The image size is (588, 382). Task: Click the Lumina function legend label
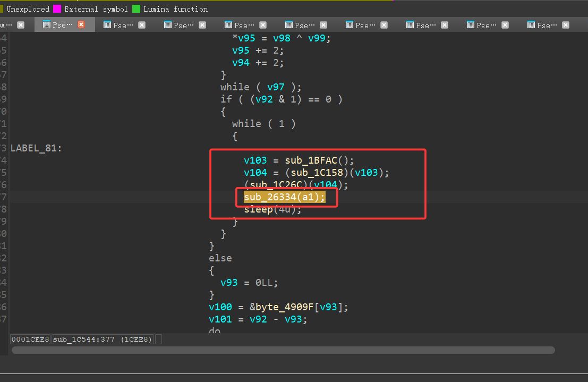coord(175,9)
